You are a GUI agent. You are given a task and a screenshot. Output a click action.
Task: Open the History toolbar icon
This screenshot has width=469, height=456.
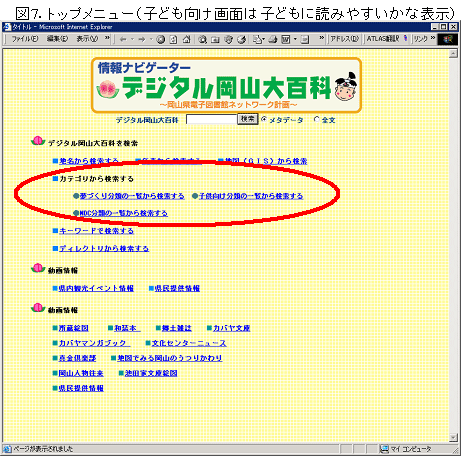(241, 39)
